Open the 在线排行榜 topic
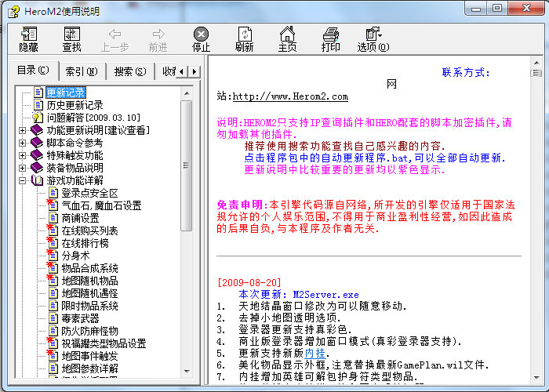 [x=85, y=243]
